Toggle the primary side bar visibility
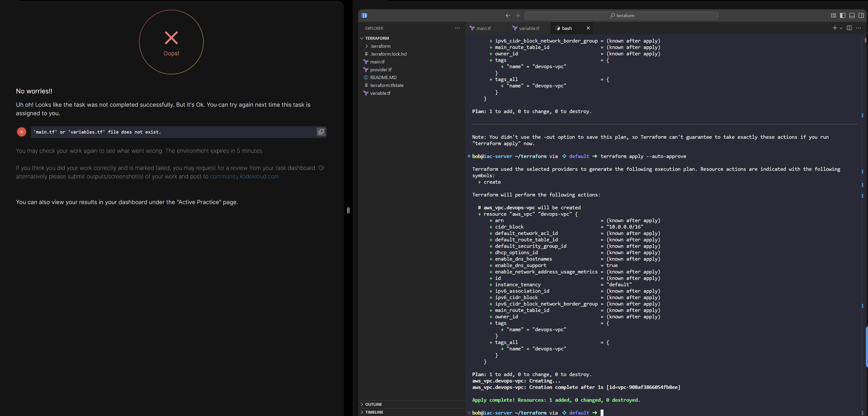868x416 pixels. click(x=842, y=15)
